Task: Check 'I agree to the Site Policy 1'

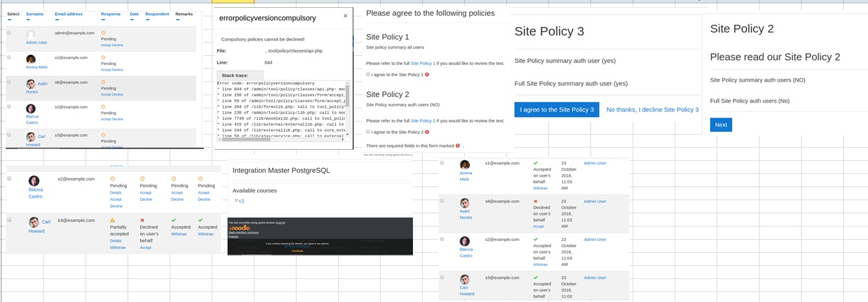Action: pos(368,75)
